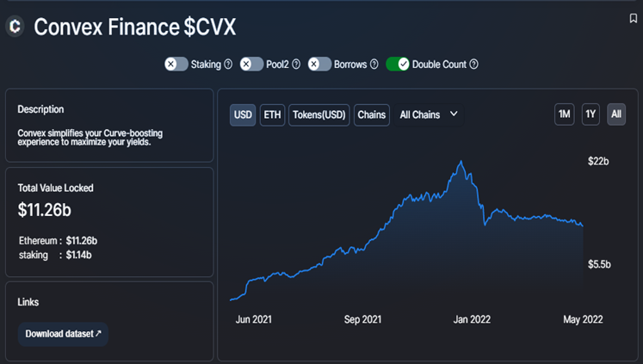The width and height of the screenshot is (643, 364).
Task: Set chart range to 1M
Action: [x=565, y=114]
